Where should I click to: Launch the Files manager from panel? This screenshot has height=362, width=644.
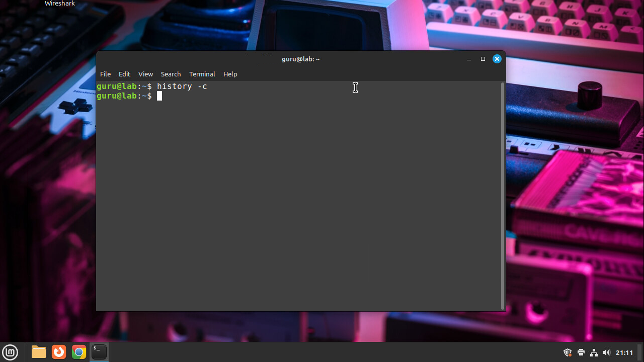[39, 352]
